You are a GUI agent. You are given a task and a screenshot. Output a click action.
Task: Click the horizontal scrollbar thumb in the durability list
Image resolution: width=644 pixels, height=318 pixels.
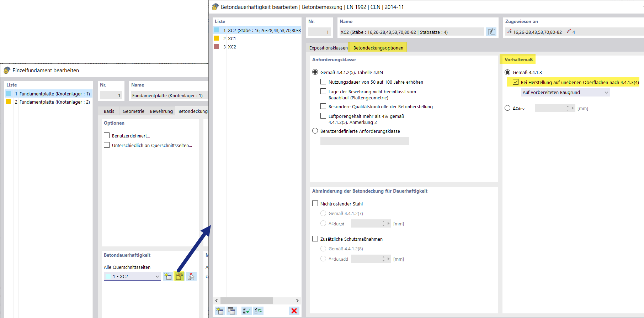point(246,301)
